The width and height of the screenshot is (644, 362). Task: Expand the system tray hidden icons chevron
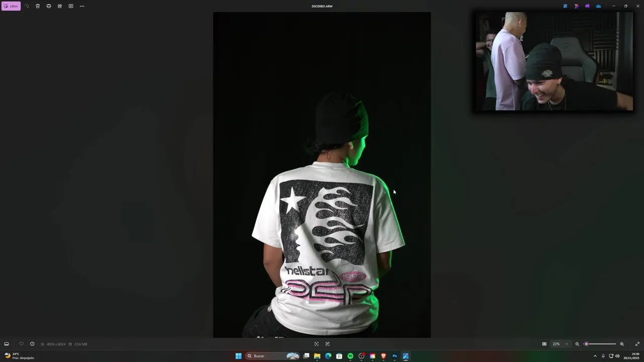tap(595, 356)
